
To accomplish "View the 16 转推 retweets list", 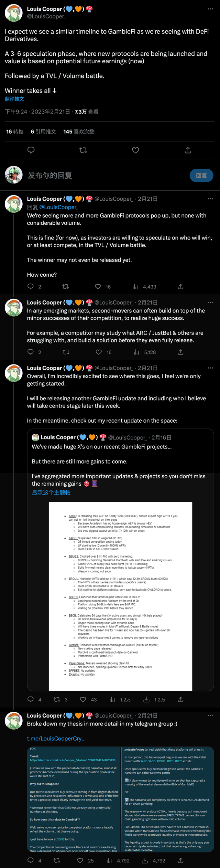I will (15, 131).
